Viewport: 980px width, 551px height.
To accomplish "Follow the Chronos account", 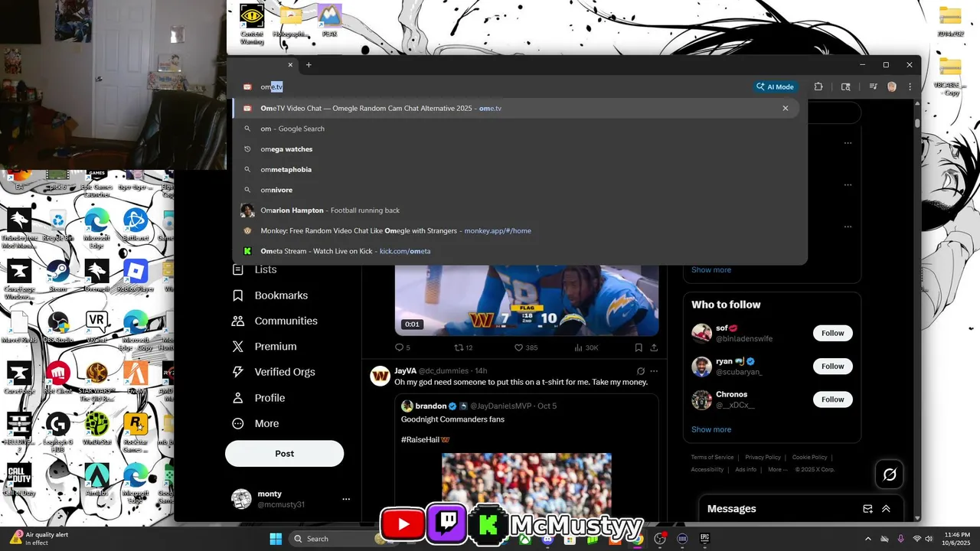I will pyautogui.click(x=832, y=399).
